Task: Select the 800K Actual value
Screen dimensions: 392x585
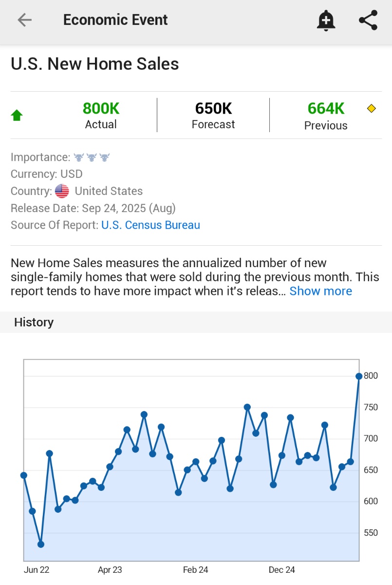Action: coord(101,108)
